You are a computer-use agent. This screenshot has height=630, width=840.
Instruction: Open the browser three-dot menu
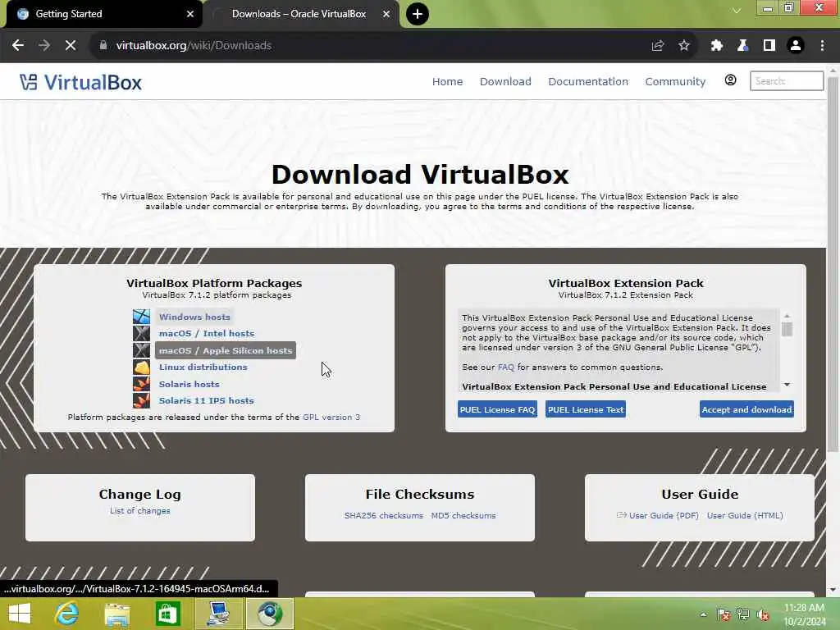point(822,46)
